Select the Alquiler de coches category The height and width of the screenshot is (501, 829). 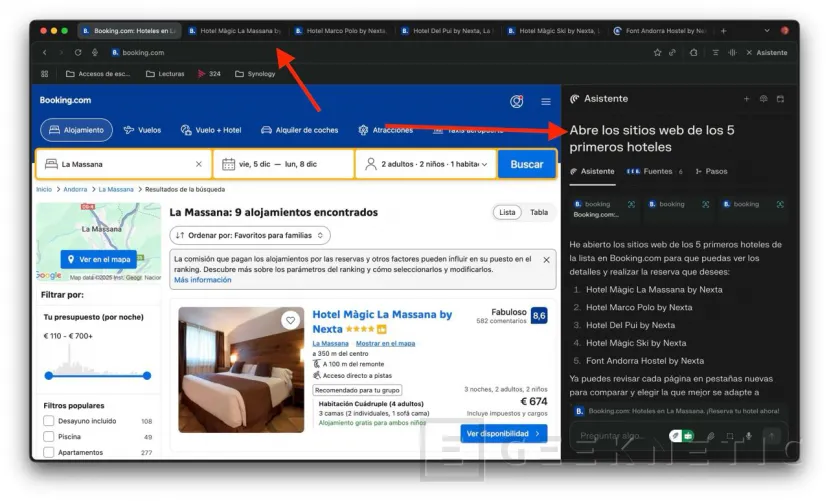(299, 130)
